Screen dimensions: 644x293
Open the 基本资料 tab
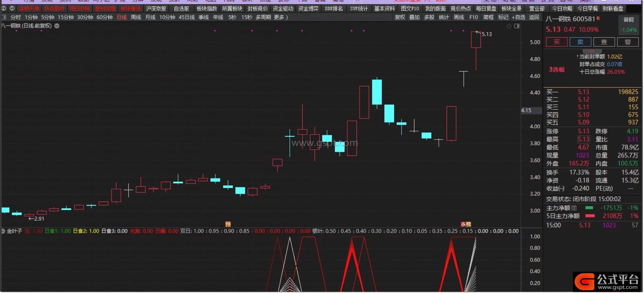point(384,8)
